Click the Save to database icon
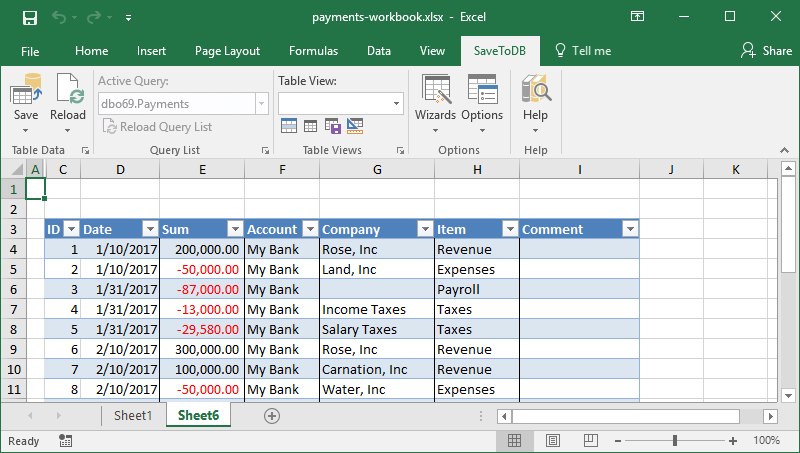Screen dimensions: 800x453 click(x=26, y=89)
